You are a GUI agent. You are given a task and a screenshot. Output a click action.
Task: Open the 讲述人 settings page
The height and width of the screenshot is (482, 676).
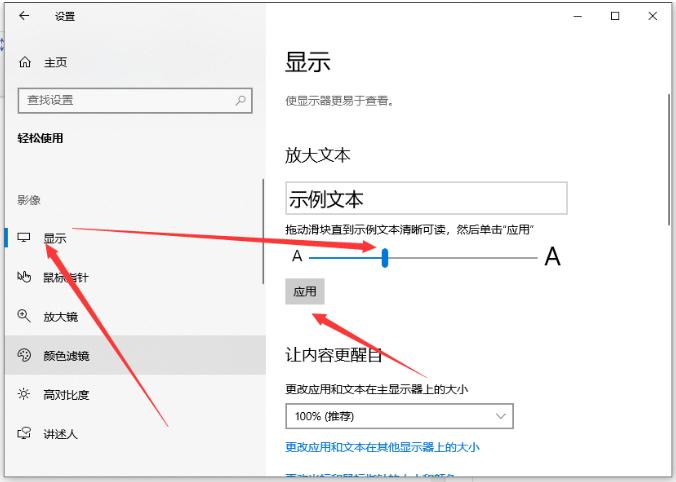coord(135,434)
